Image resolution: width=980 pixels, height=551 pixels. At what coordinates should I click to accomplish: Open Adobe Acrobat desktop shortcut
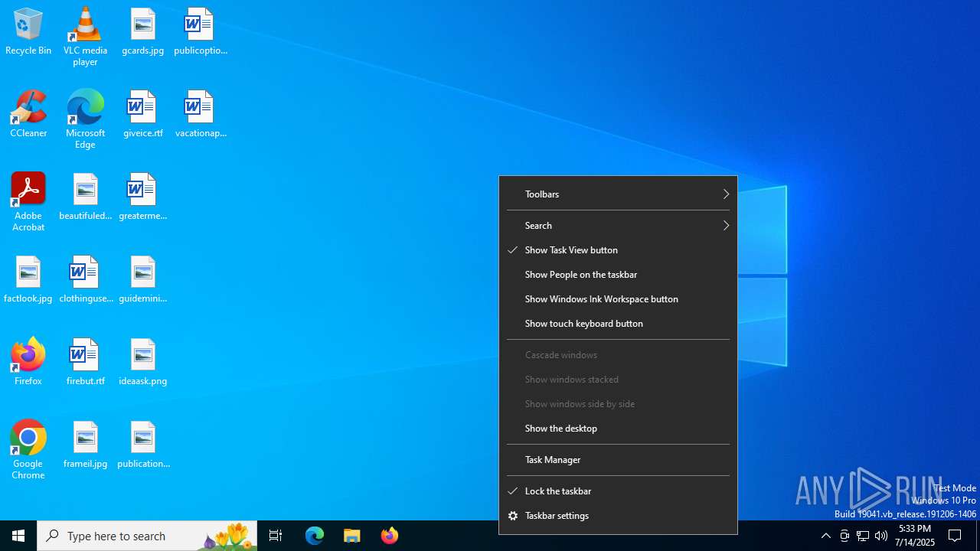tap(28, 202)
